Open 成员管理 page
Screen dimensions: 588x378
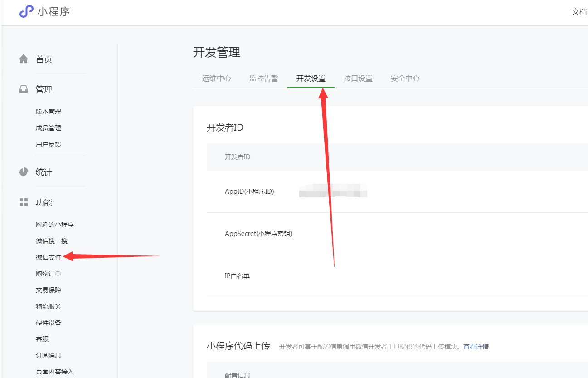(x=49, y=128)
